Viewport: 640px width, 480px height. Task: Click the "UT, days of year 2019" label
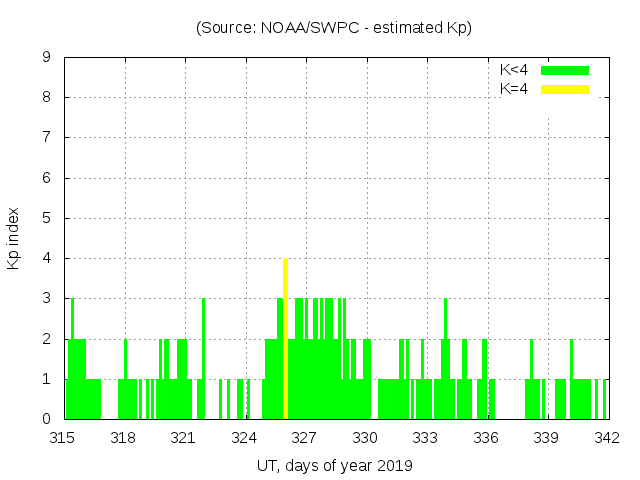click(334, 465)
